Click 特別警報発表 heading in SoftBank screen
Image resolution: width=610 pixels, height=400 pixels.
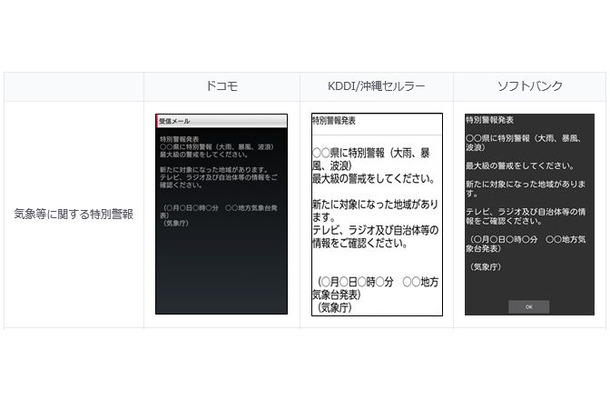490,120
